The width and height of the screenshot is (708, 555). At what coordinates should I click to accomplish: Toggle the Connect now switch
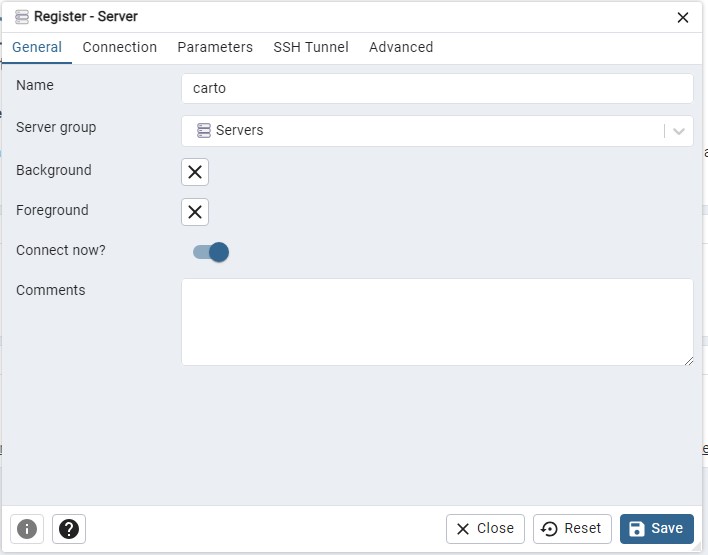coord(211,252)
